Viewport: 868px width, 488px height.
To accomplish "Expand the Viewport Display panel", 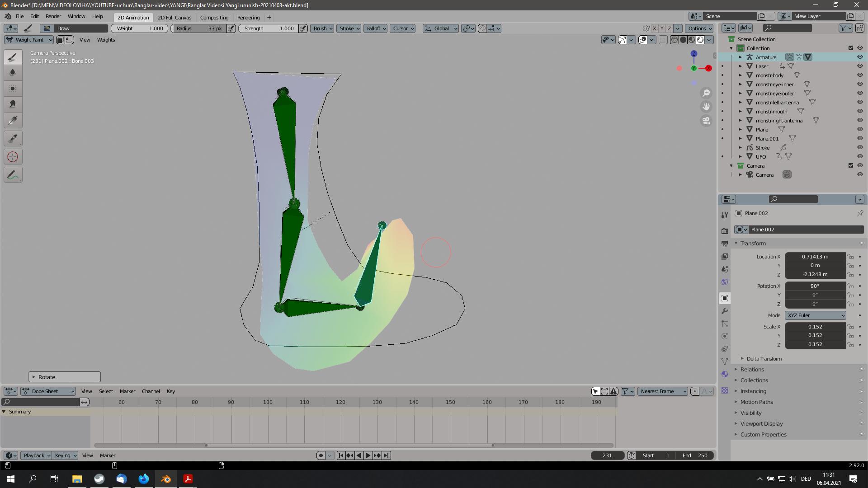I will (762, 423).
